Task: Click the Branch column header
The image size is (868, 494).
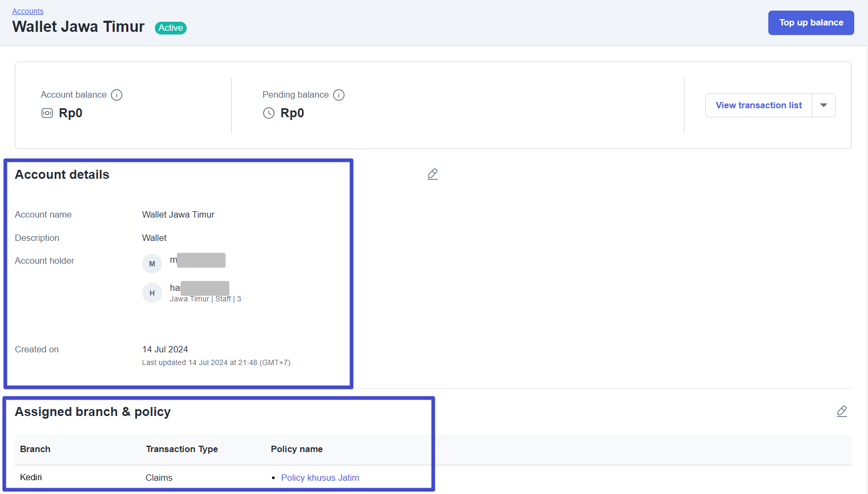Action: coord(35,449)
